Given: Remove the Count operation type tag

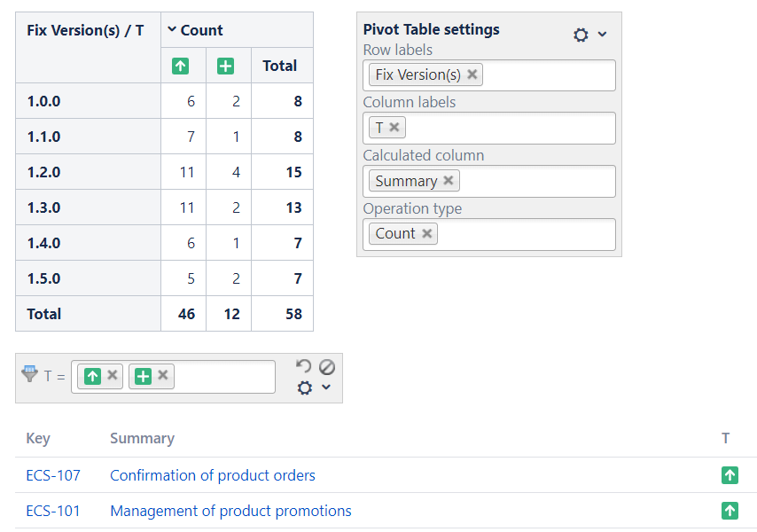Looking at the screenshot, I should (426, 234).
